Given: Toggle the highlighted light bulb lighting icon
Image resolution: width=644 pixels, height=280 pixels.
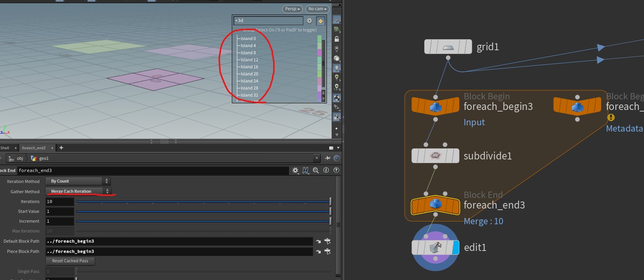Looking at the screenshot, I should click(x=337, y=68).
